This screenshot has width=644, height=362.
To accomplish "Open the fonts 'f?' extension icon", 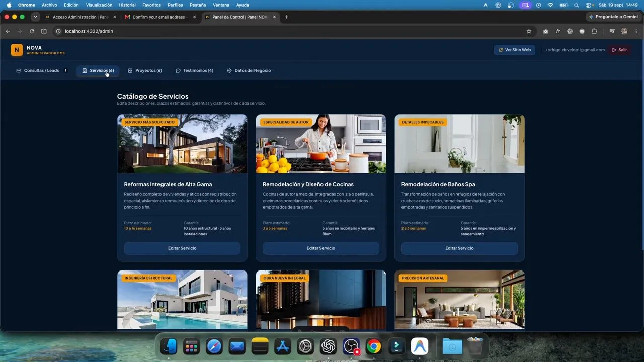I will click(558, 31).
